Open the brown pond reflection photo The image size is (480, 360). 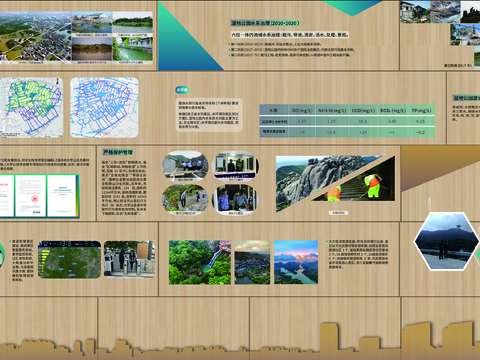click(92, 50)
